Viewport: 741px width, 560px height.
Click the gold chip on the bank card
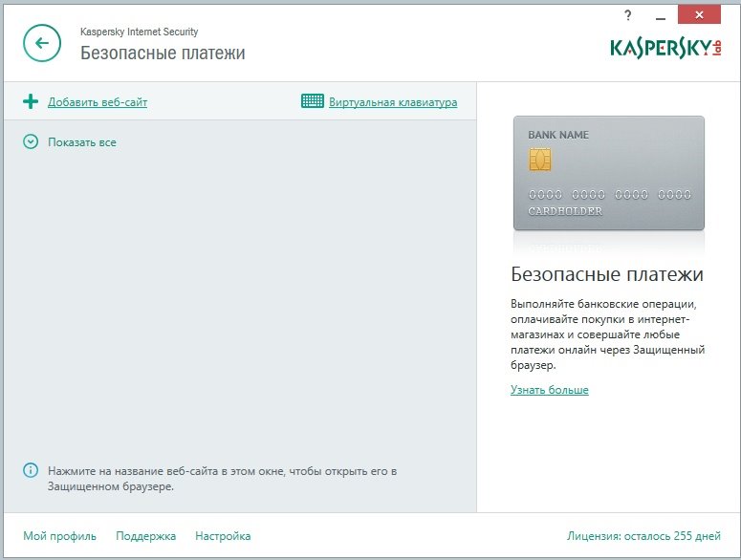coord(539,159)
